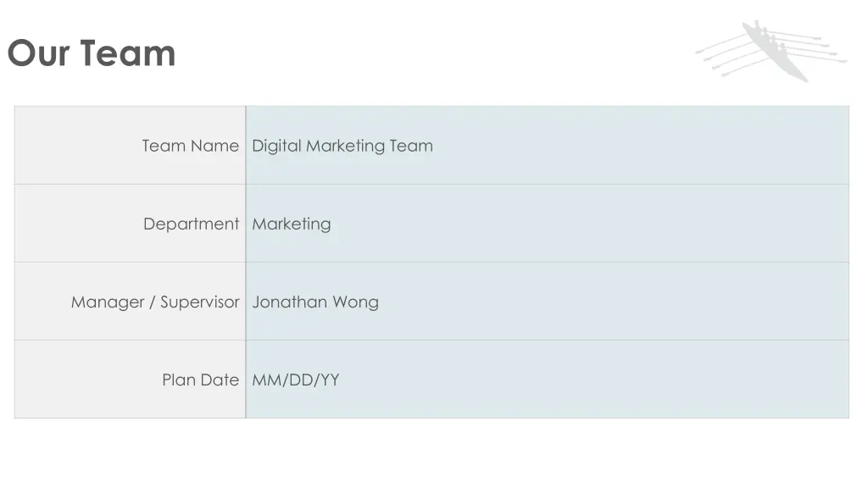The height and width of the screenshot is (488, 868).
Task: Select the rowing boat graphic
Action: click(771, 51)
